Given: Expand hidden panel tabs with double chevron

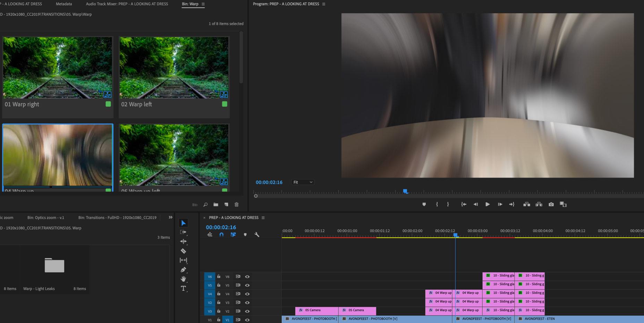Looking at the screenshot, I should tap(170, 218).
